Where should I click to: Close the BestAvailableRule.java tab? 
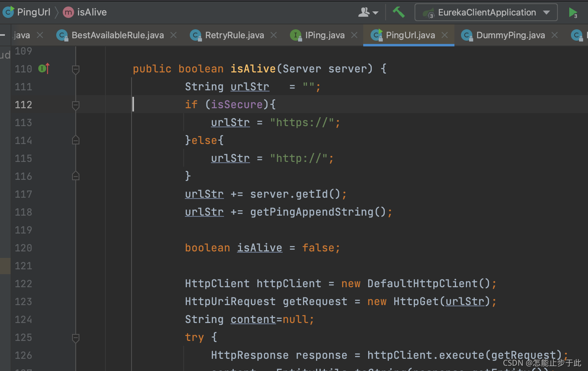coord(173,35)
